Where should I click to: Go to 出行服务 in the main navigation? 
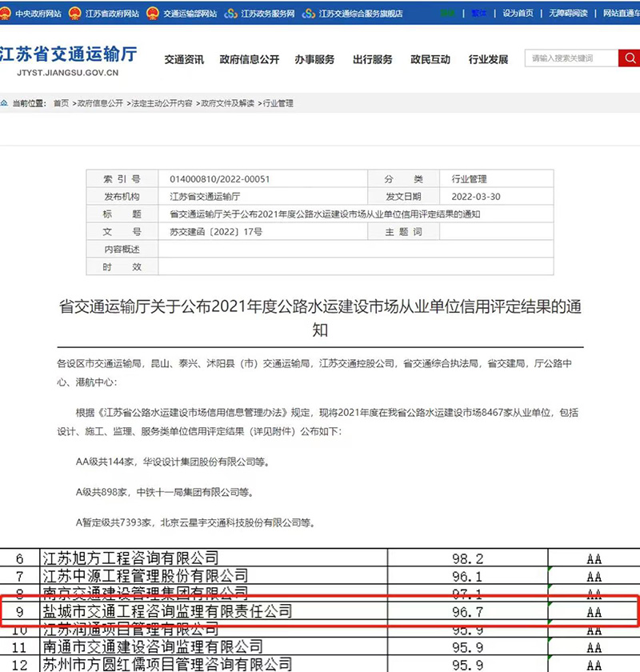click(x=373, y=60)
